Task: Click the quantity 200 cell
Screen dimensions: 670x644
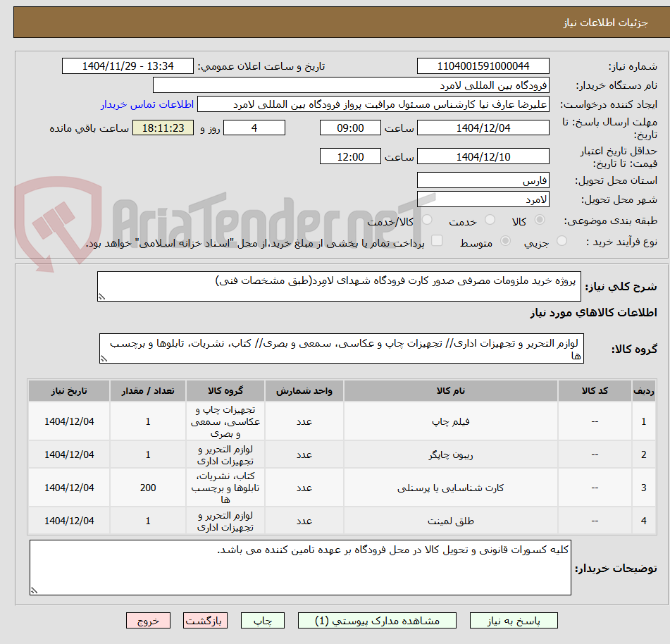Action: (148, 488)
